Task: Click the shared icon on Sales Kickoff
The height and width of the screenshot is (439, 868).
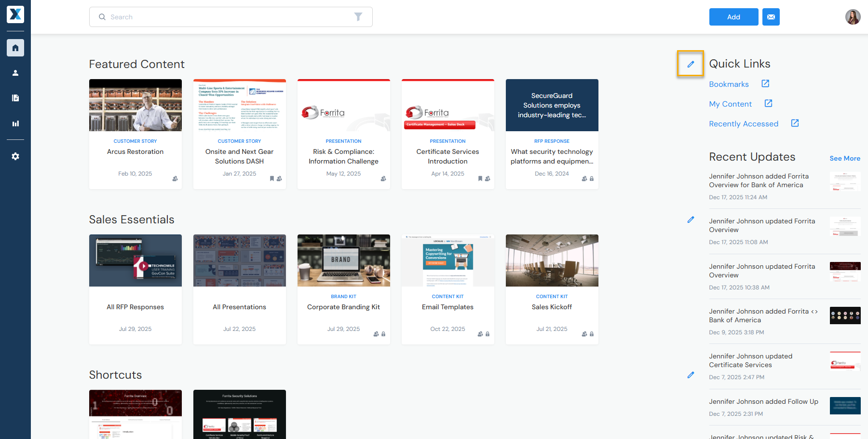Action: click(584, 334)
